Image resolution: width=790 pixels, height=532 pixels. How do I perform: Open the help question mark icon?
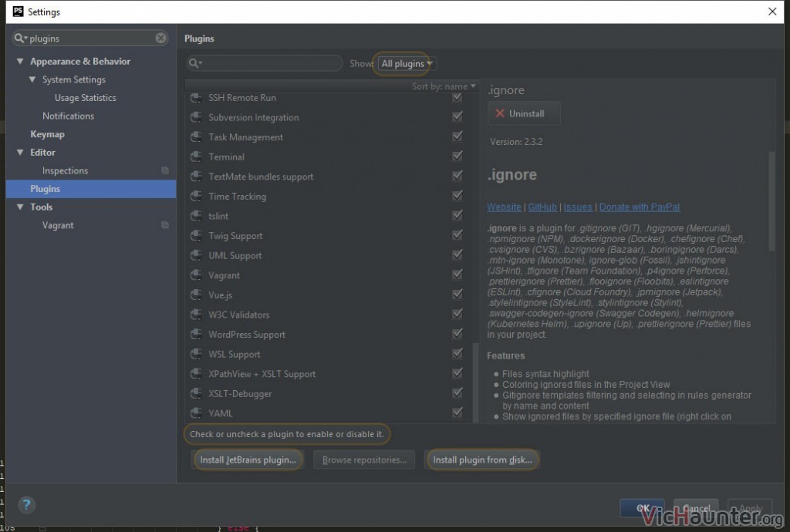27,505
